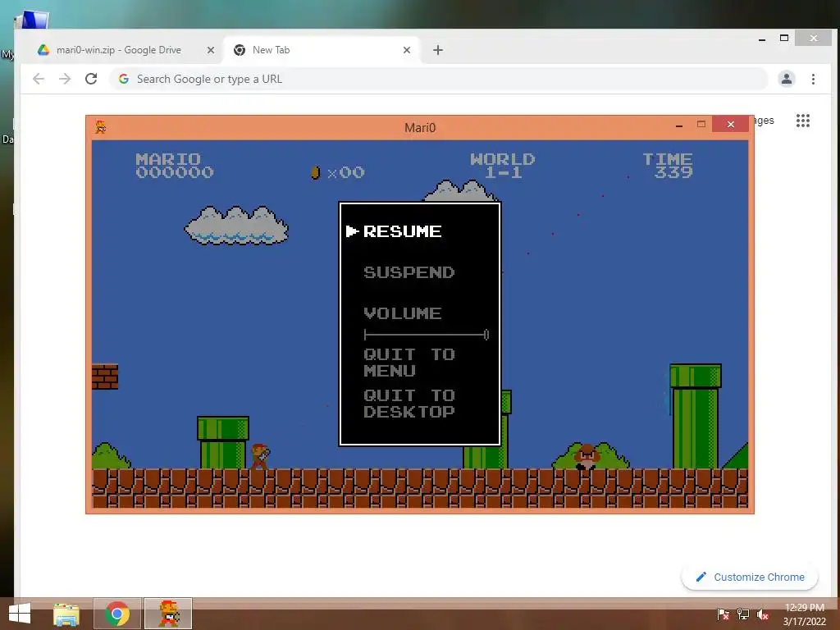Click the Mari0 window title icon
This screenshot has width=840, height=630.
point(101,127)
